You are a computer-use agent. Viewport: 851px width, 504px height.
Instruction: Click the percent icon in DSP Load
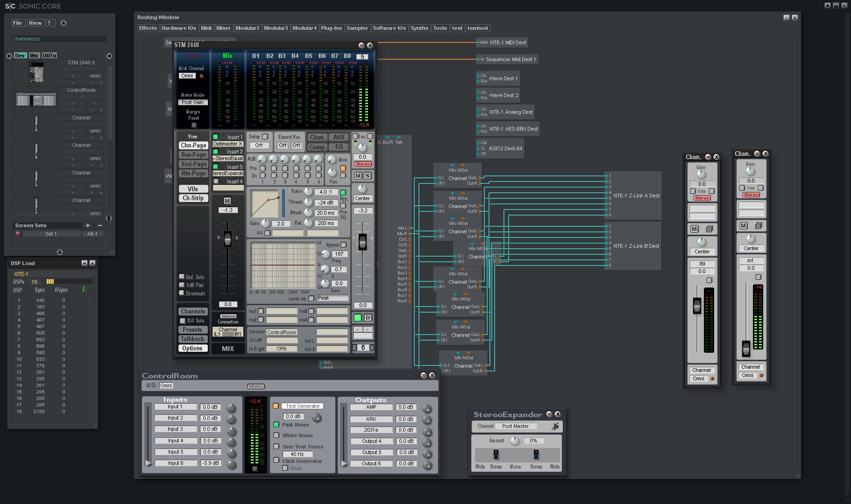click(83, 289)
